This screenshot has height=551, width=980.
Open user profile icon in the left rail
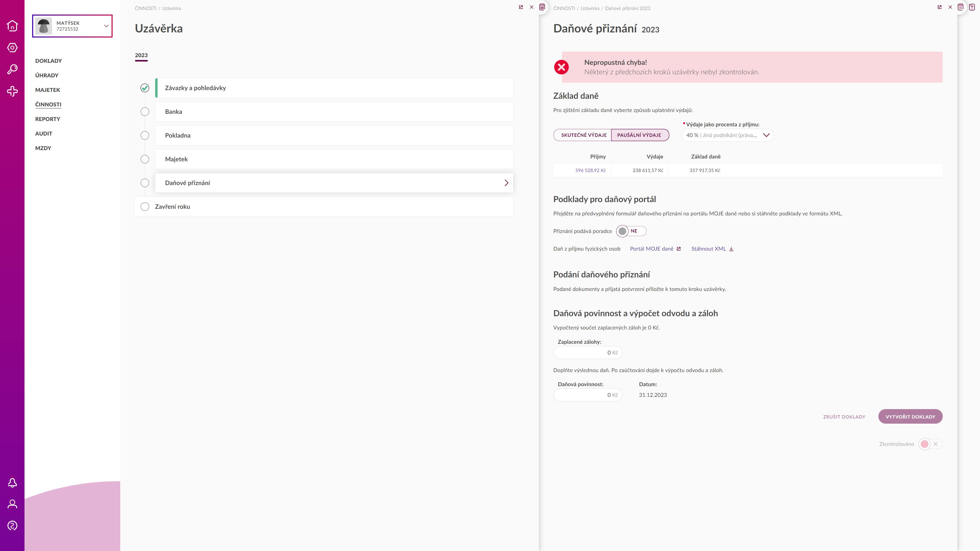point(12,504)
